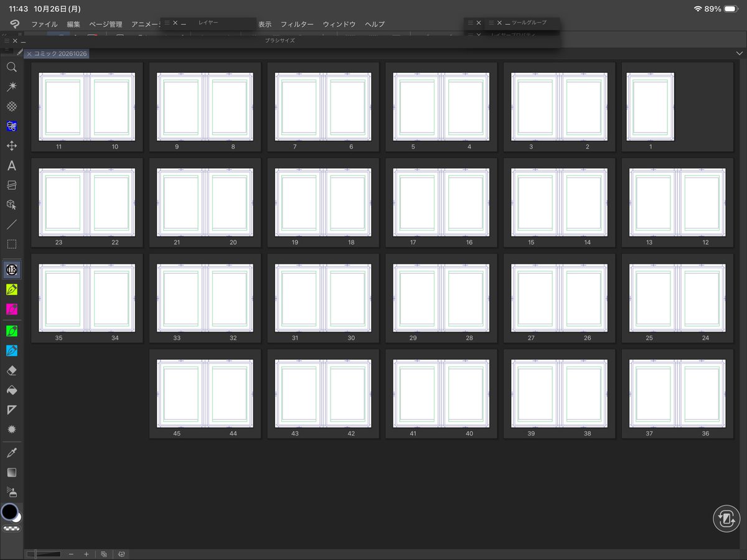Viewport: 747px width, 560px height.
Task: Open the 表示 menu
Action: (265, 24)
